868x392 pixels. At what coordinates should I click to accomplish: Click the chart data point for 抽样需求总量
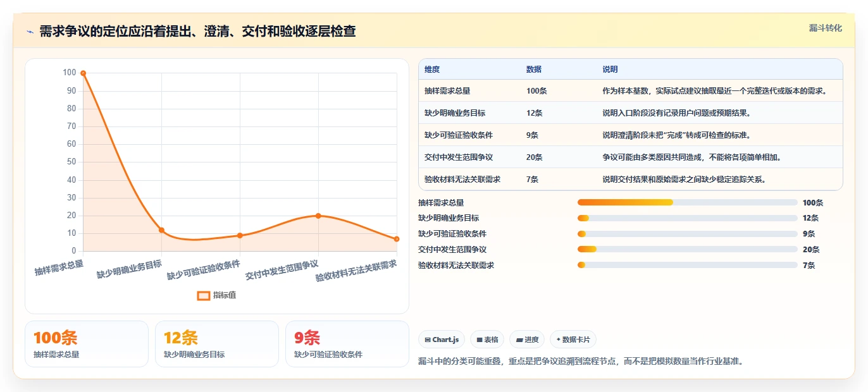point(83,73)
